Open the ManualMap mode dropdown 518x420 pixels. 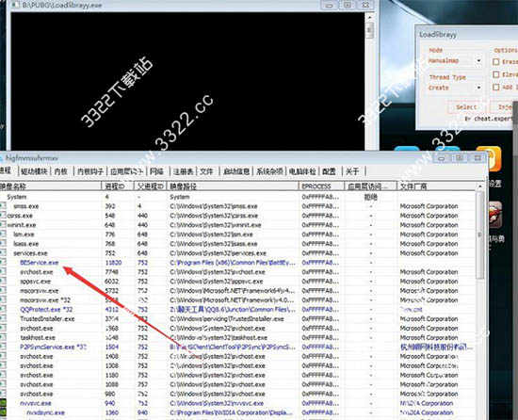[455, 61]
